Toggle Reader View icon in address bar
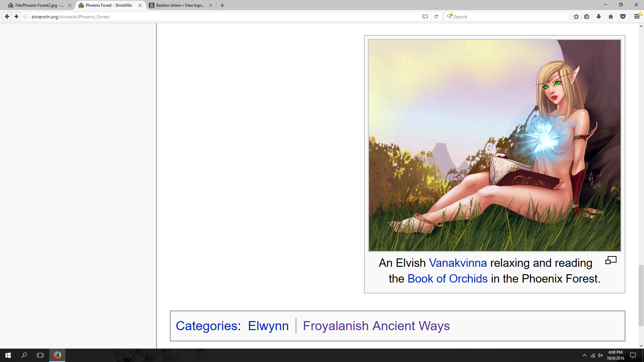644x362 pixels. tap(425, 16)
